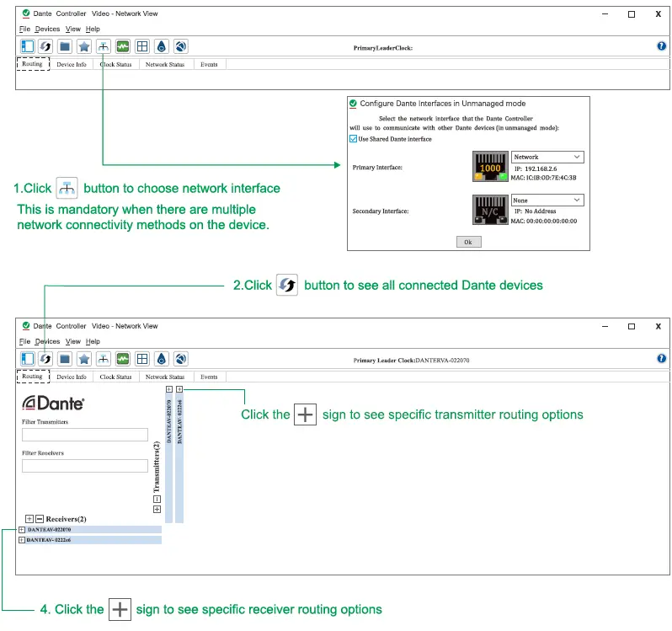Click blue droplet icon in lower window toolbar
The image size is (672, 631).
coord(161,359)
